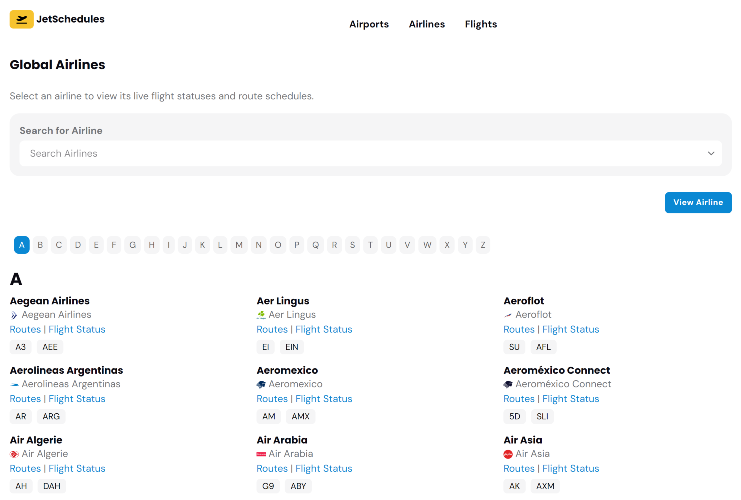View Flight Status for Aeroflot
Screen dimensions: 741x500
tap(571, 329)
